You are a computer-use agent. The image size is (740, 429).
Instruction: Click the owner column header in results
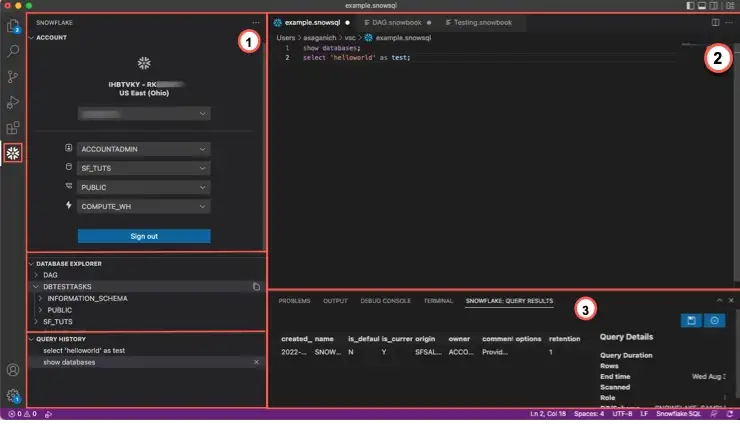459,339
